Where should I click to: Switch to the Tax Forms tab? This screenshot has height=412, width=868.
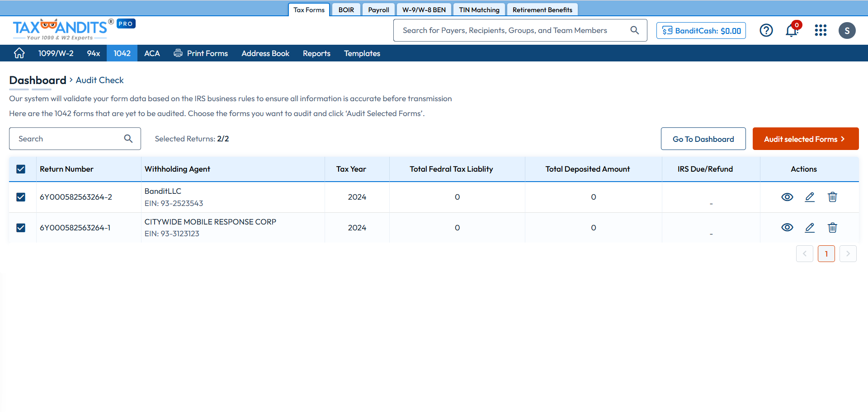coord(309,9)
